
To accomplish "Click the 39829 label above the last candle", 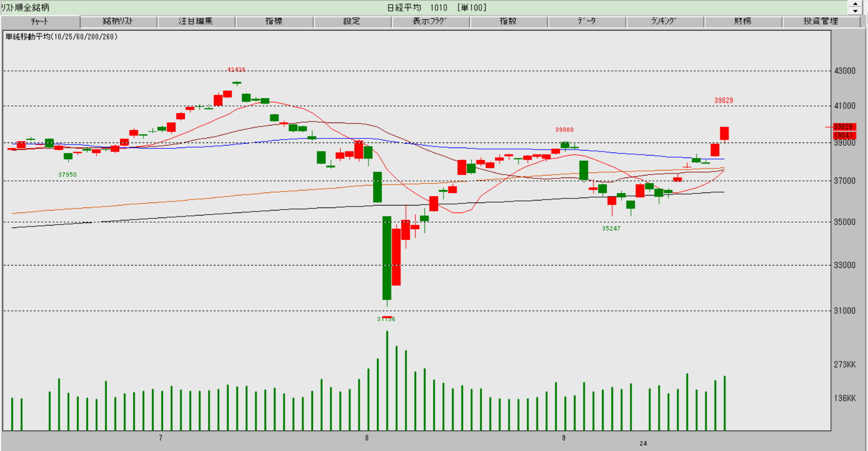I will (723, 100).
